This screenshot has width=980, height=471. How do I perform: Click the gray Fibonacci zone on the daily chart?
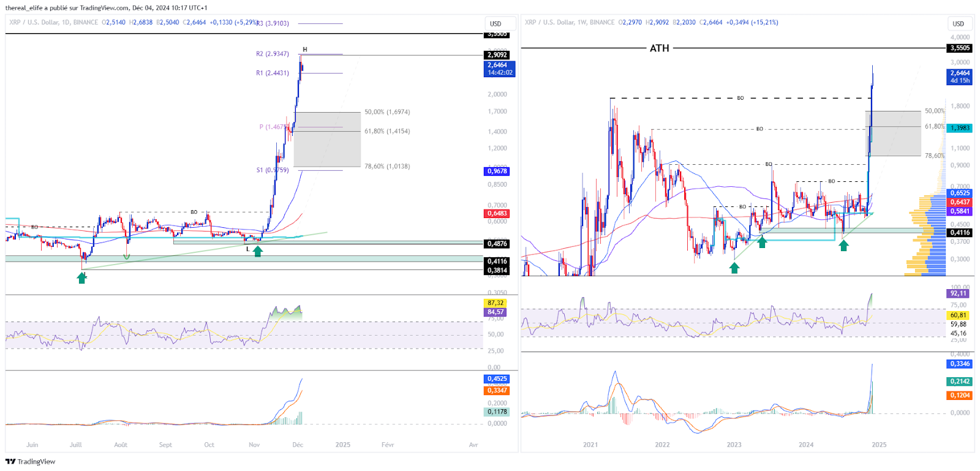[327, 139]
